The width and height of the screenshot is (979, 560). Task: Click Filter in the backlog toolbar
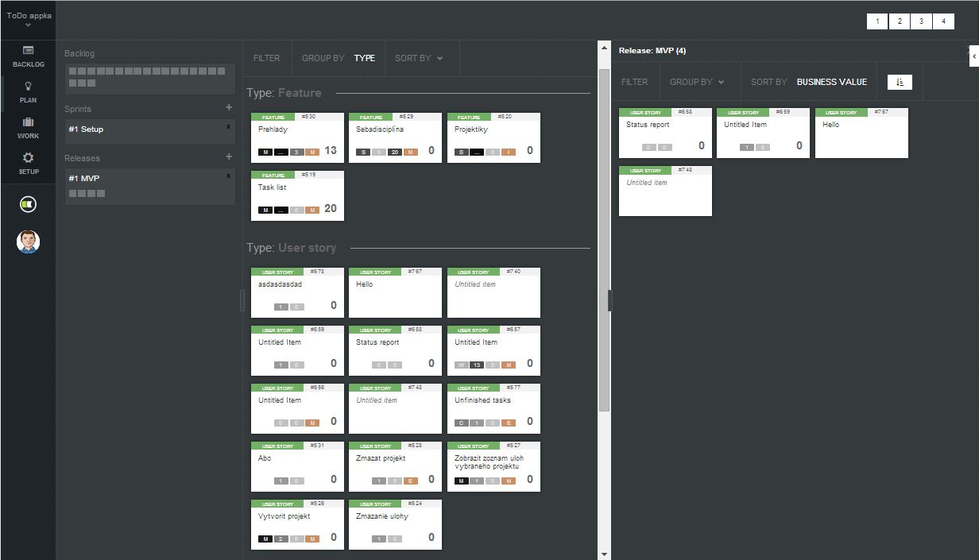point(266,58)
